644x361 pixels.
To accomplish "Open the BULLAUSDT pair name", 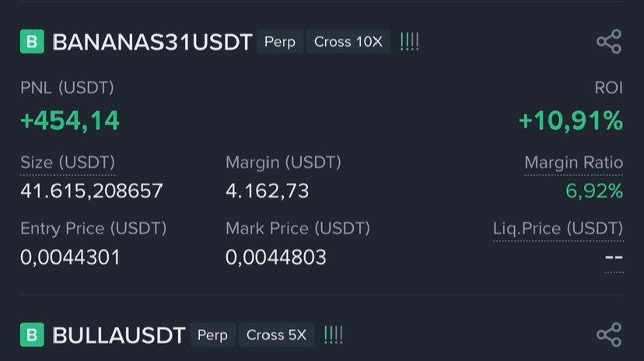I will [x=118, y=335].
